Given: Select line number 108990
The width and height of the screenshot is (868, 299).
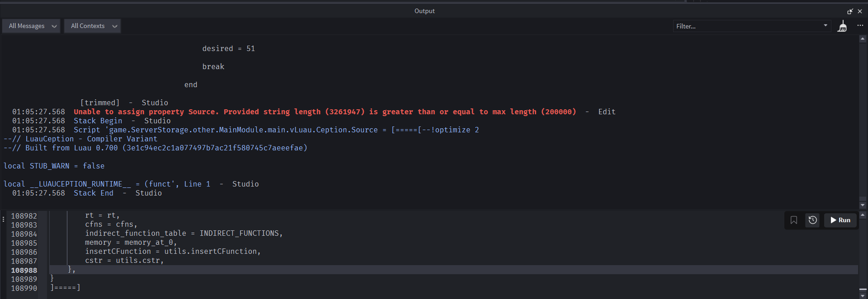Looking at the screenshot, I should click(24, 288).
